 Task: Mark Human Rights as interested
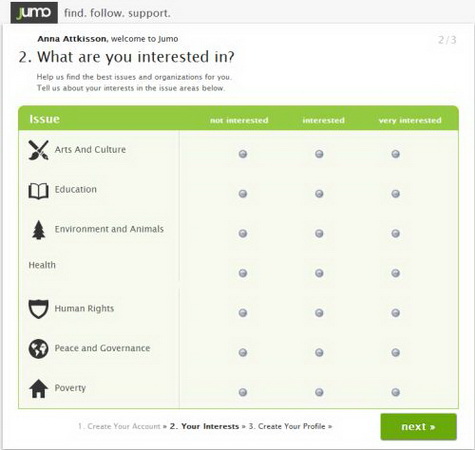click(319, 313)
